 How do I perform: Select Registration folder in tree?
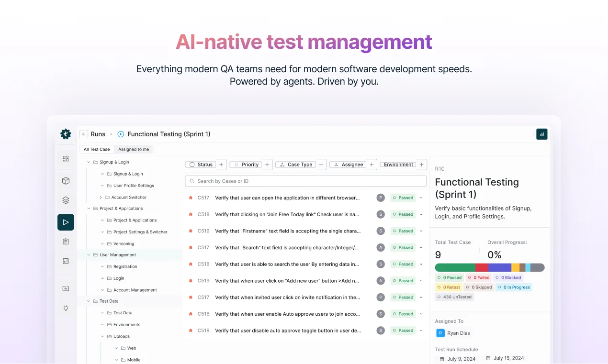pyautogui.click(x=125, y=266)
